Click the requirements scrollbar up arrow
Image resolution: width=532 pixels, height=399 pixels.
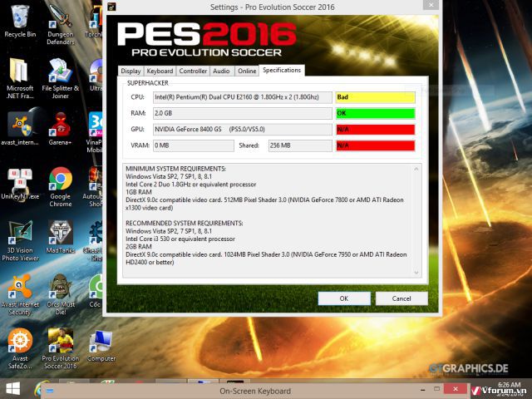pyautogui.click(x=416, y=169)
